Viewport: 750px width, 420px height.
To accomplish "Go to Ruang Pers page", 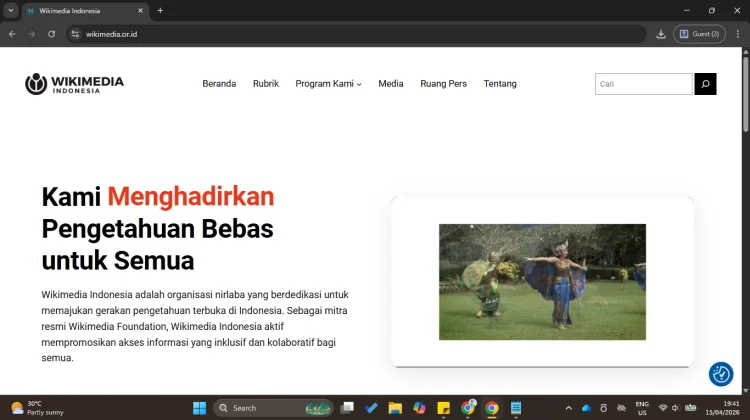I will [443, 84].
